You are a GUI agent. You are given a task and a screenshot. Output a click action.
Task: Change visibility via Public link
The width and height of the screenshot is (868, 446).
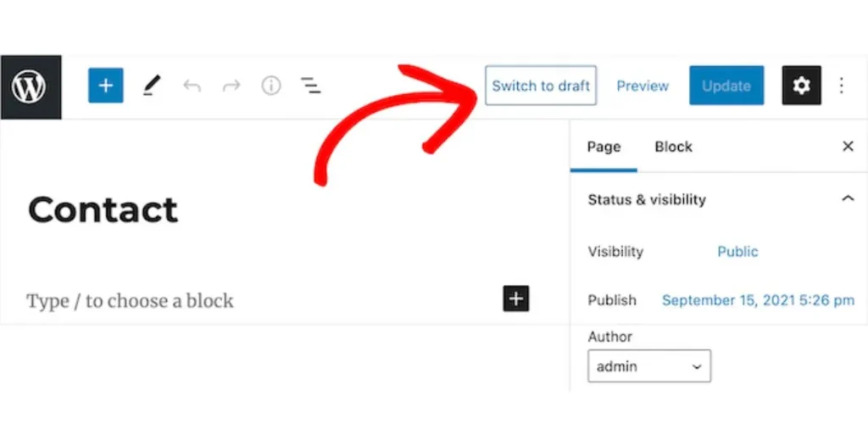737,252
